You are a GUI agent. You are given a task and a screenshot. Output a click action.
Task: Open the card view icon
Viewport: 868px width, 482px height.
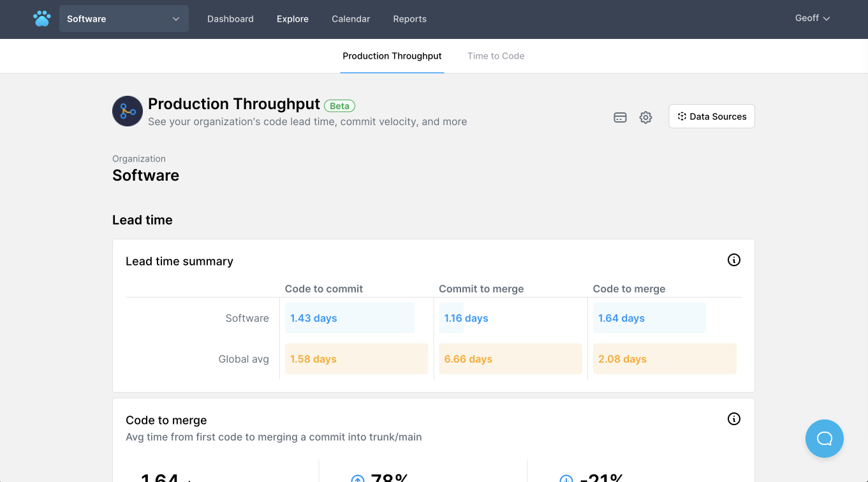[620, 117]
